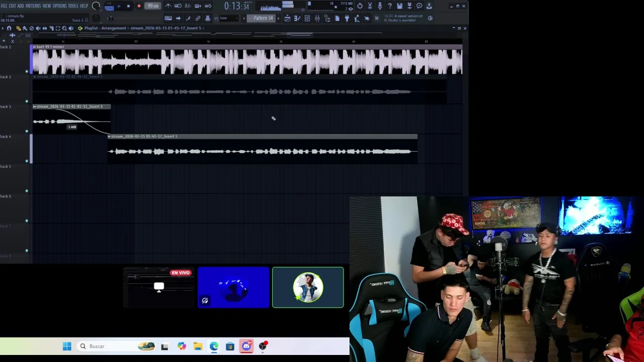Toggle the metronome icon

click(x=168, y=6)
